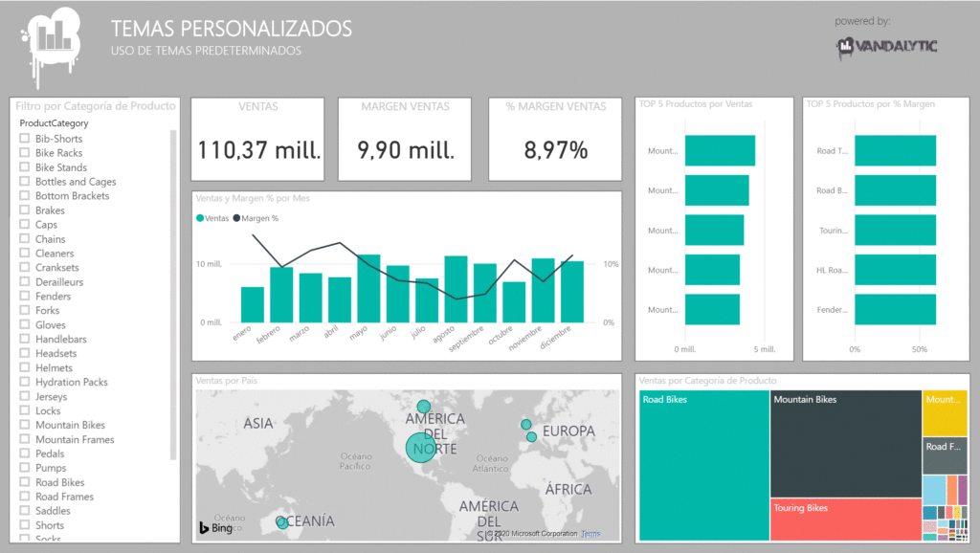Viewport: 980px width, 553px height.
Task: Toggle the Margen % legend entry
Action: point(256,218)
